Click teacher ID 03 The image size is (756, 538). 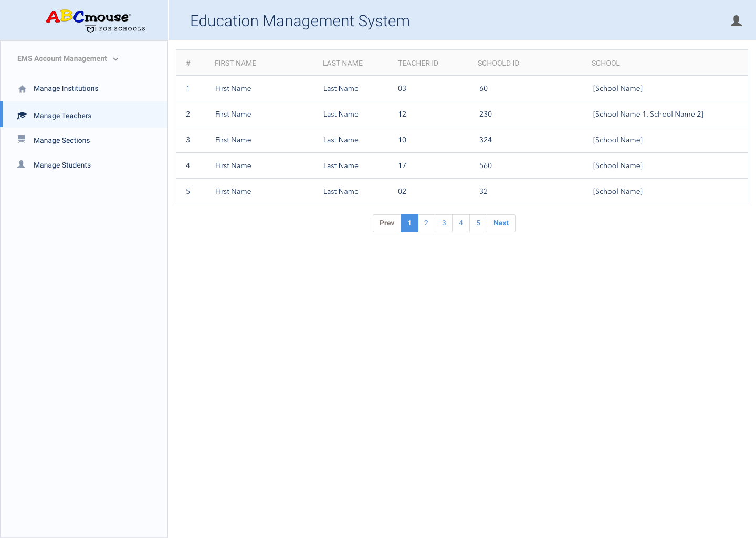pyautogui.click(x=402, y=88)
